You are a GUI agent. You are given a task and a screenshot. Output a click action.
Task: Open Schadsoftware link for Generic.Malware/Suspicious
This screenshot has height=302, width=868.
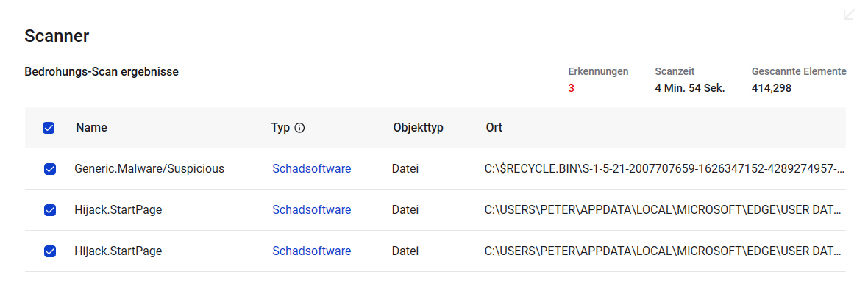tap(311, 168)
